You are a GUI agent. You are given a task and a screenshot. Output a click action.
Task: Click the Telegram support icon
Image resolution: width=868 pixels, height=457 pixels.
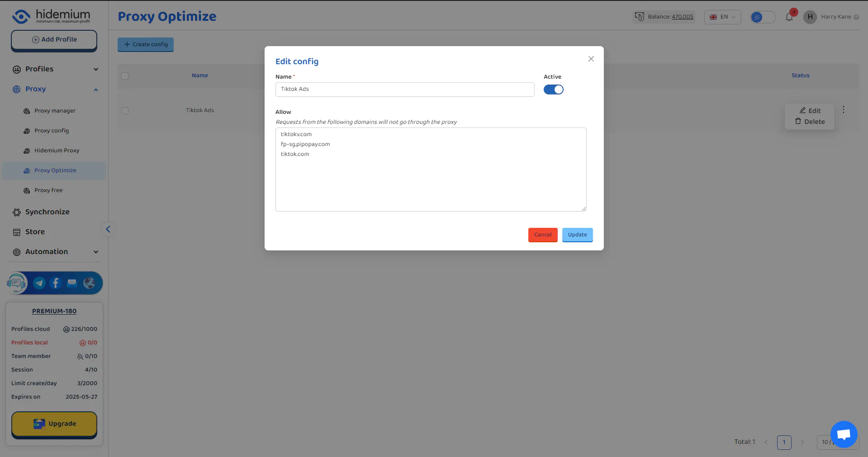[39, 283]
